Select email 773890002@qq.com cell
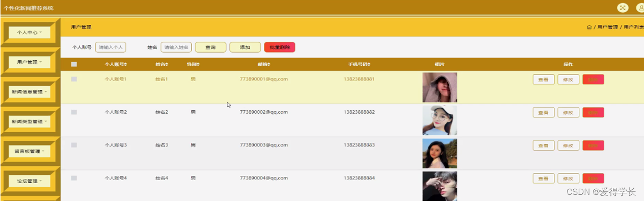The width and height of the screenshot is (644, 201). (x=264, y=112)
